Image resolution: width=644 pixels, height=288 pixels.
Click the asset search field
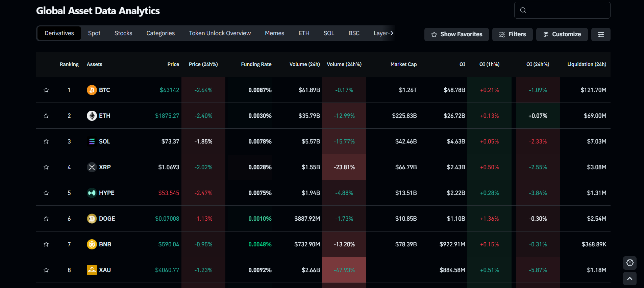562,10
